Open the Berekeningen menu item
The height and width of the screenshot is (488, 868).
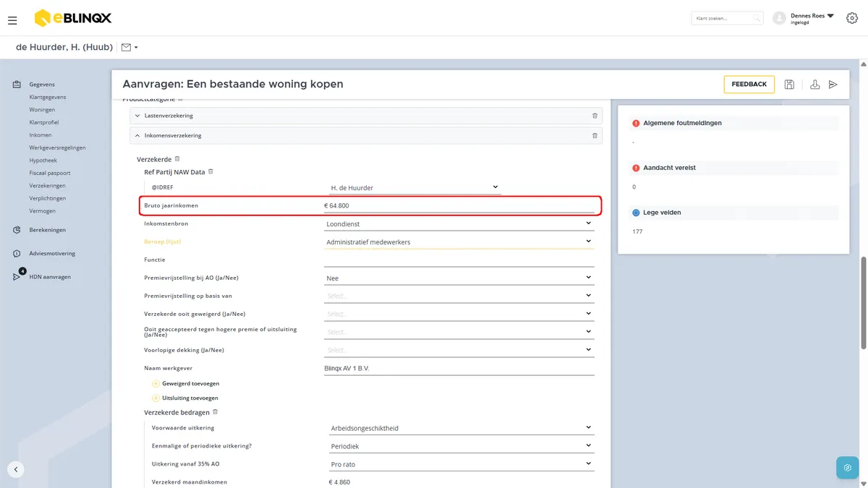[x=47, y=230]
